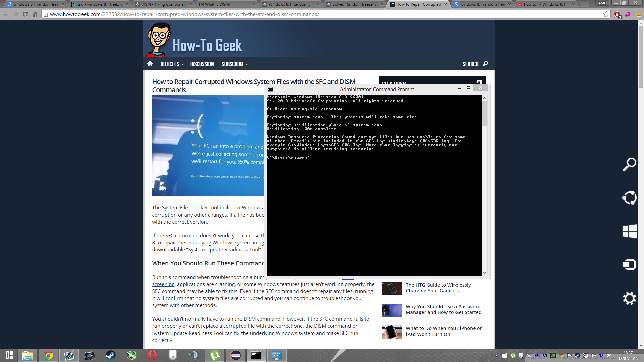Click the Opera browser taskbar icon
644x362 pixels.
(152, 355)
